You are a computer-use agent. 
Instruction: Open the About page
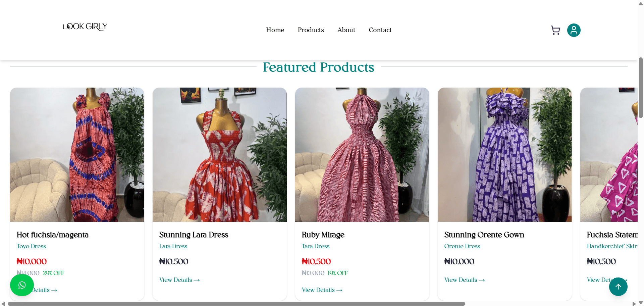pos(346,30)
